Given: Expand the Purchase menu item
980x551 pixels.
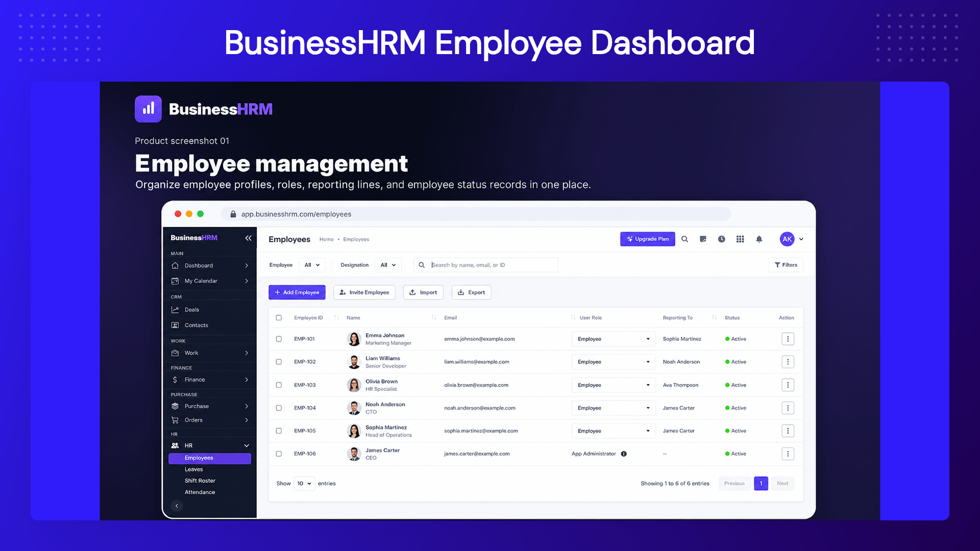Looking at the screenshot, I should 247,406.
